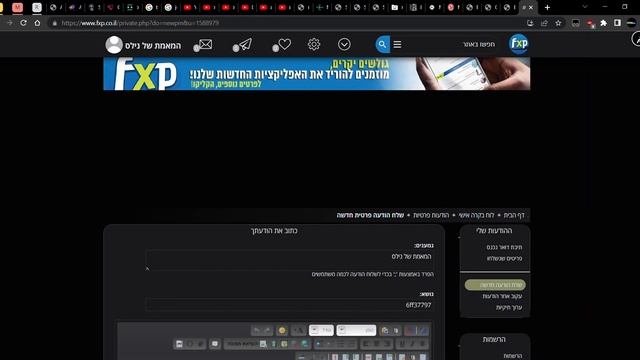This screenshot has width=640, height=360.
Task: Click the browser home button
Action: [x=37, y=23]
